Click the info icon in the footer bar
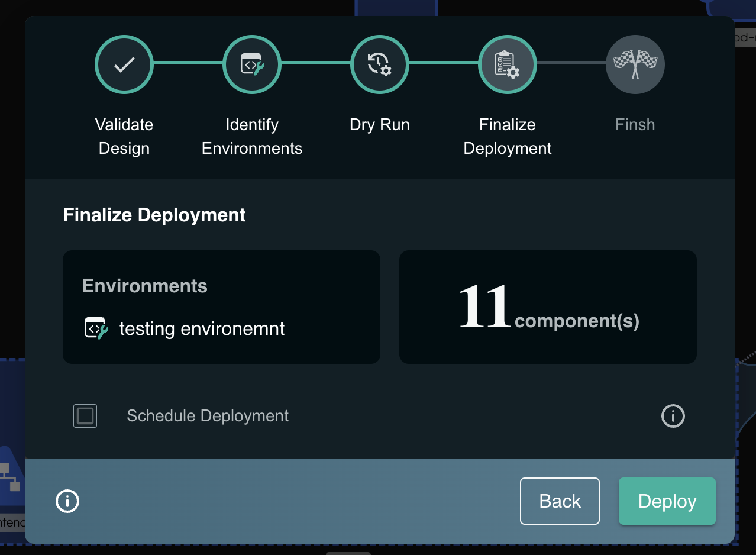Image resolution: width=756 pixels, height=555 pixels. click(67, 501)
